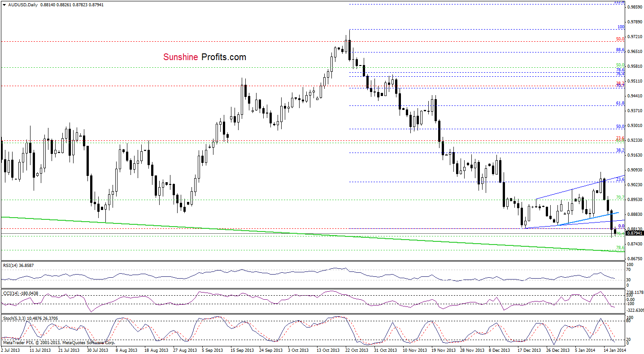Click CCI scale value -322.6309
This screenshot has height=354, width=644.
coord(635,310)
